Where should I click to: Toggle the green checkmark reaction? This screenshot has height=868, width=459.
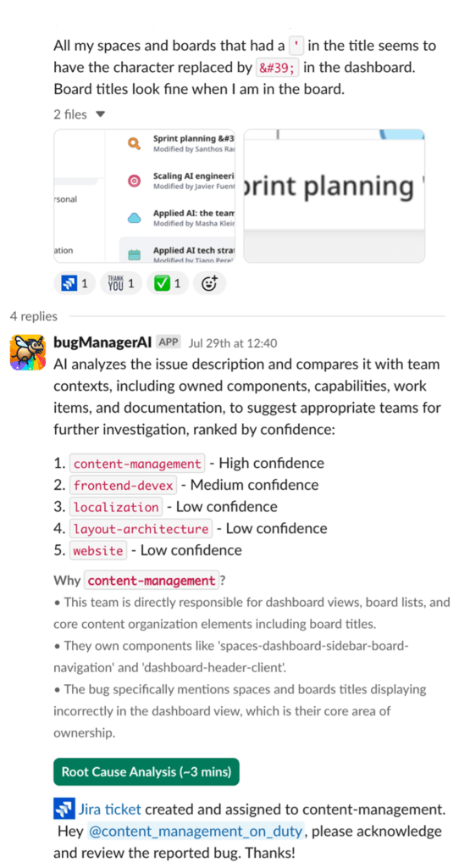click(x=167, y=284)
